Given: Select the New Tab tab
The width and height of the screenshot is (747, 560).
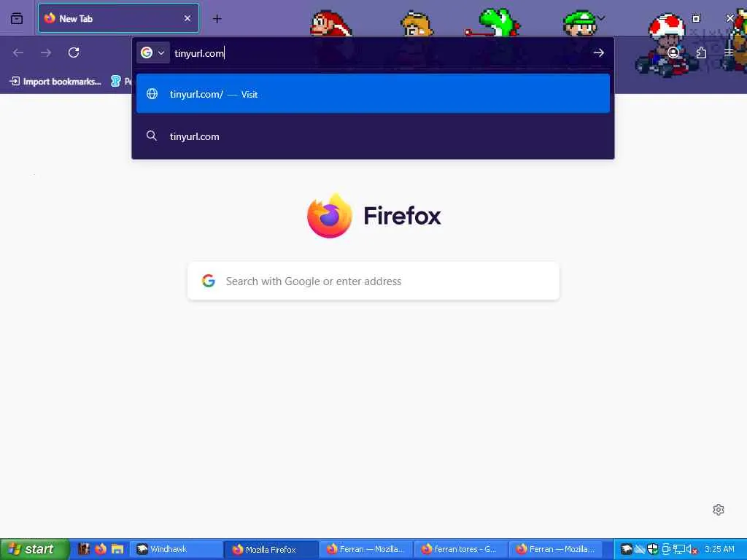Looking at the screenshot, I should tap(118, 18).
